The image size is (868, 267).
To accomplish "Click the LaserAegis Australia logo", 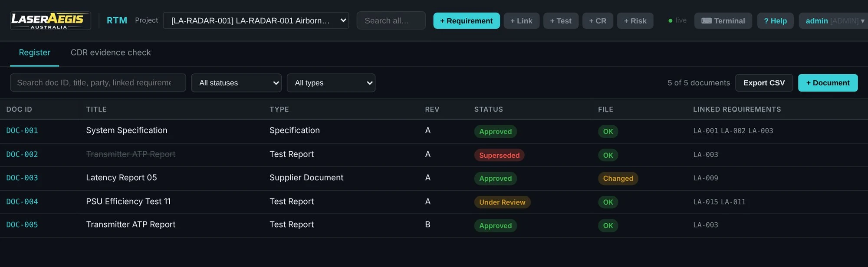I will 50,21.
